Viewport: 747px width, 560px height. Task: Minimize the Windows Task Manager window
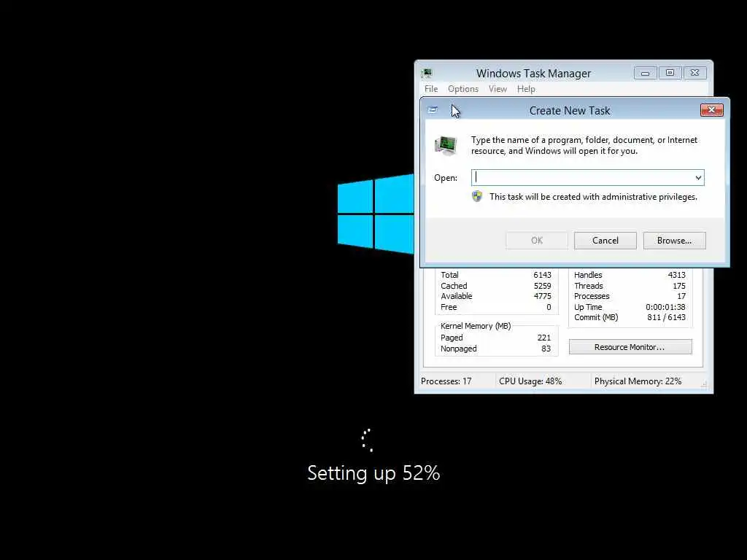[645, 73]
